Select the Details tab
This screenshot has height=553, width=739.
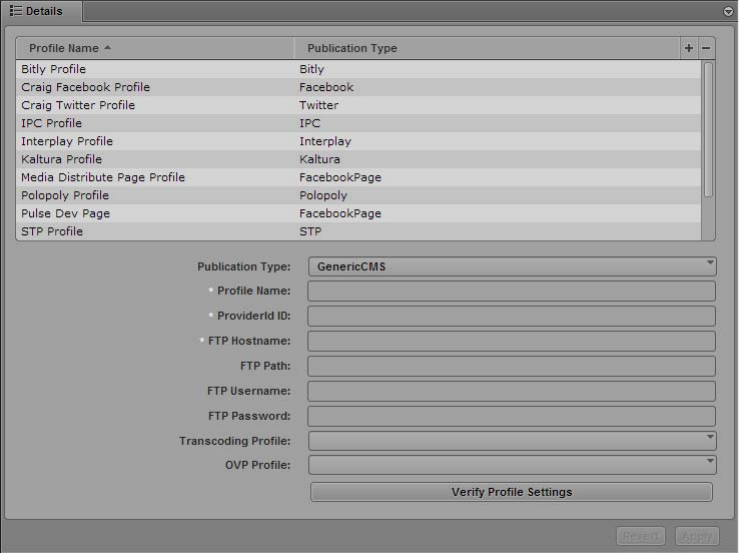[41, 11]
